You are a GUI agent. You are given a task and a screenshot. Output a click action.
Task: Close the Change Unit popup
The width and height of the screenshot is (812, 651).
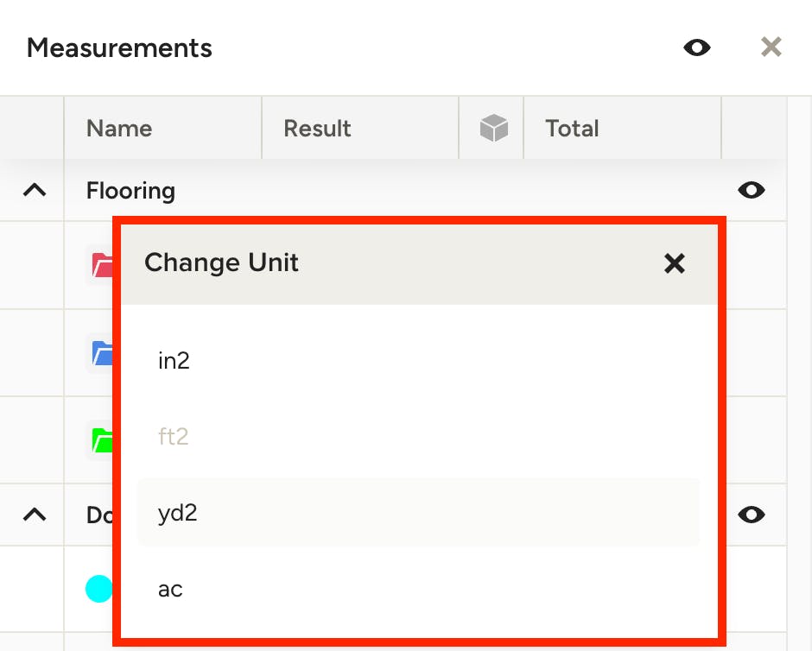675,263
